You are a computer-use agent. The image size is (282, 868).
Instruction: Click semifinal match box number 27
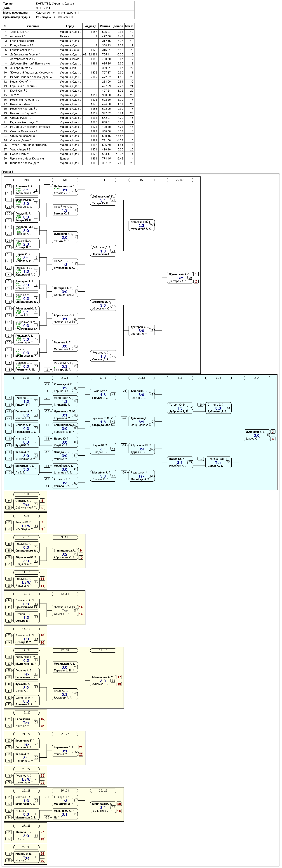coord(152,225)
